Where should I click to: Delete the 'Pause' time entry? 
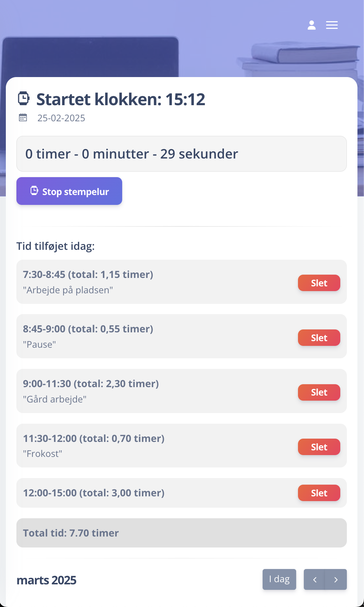(x=319, y=337)
